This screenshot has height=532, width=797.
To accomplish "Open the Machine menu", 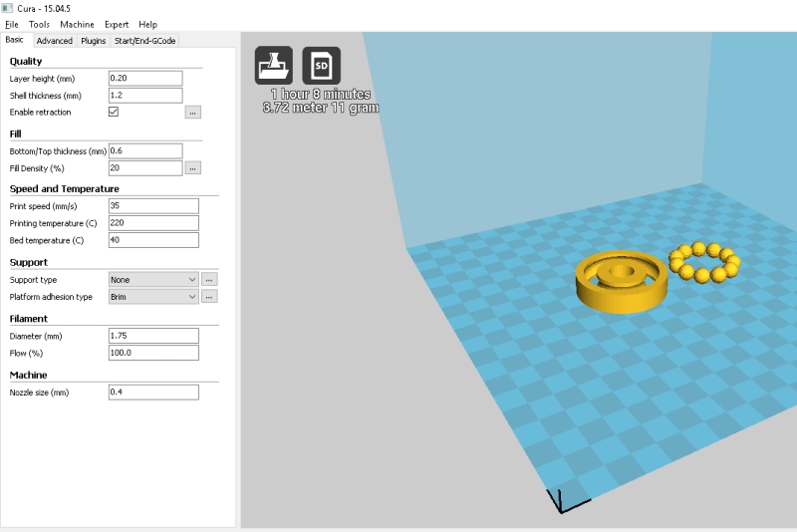I will pyautogui.click(x=77, y=24).
